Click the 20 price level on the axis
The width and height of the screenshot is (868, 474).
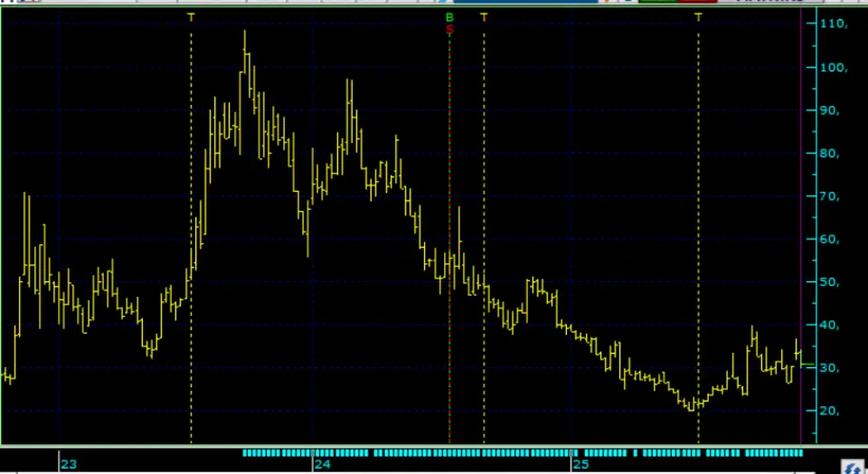(x=831, y=411)
